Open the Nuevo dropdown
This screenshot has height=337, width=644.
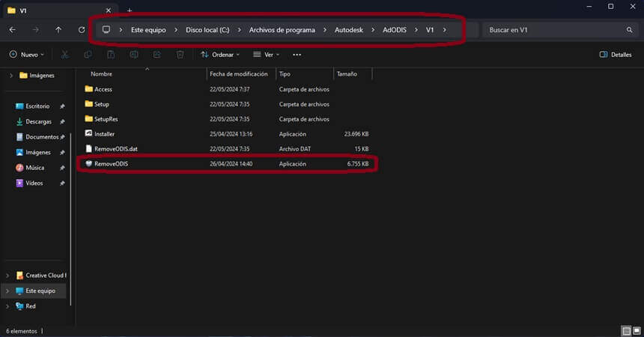pos(27,54)
